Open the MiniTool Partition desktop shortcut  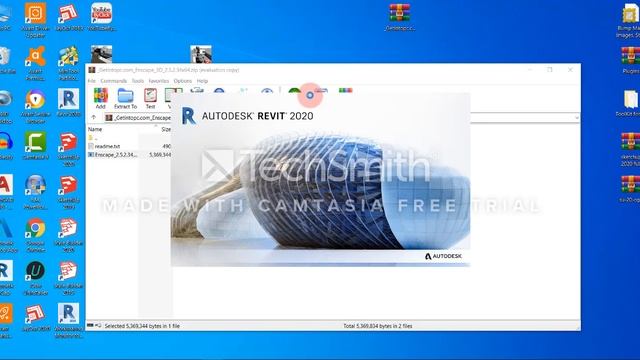pyautogui.click(x=68, y=63)
